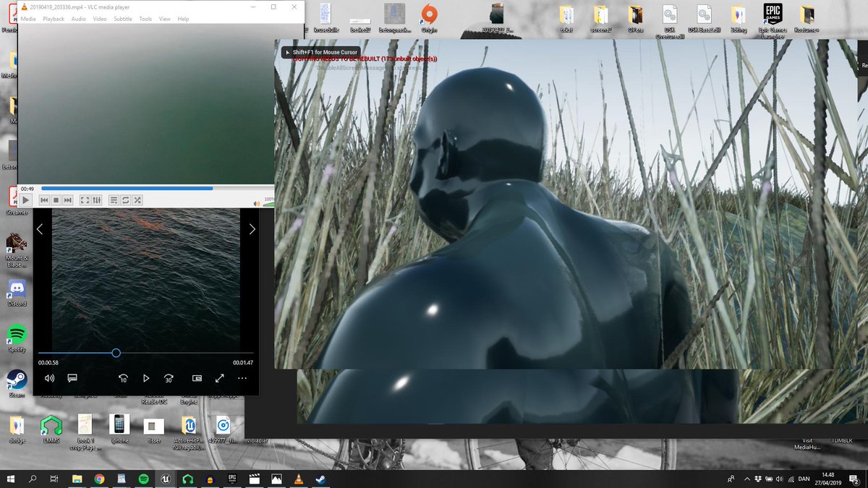This screenshot has height=488, width=868.
Task: Open Task View on taskbar
Action: [55, 478]
